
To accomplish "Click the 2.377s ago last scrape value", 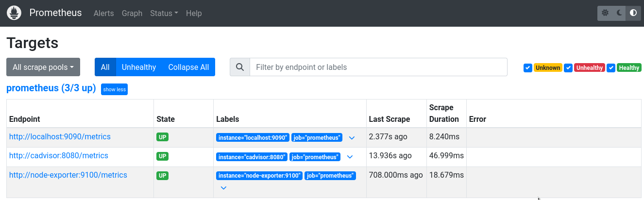I will click(x=388, y=137).
